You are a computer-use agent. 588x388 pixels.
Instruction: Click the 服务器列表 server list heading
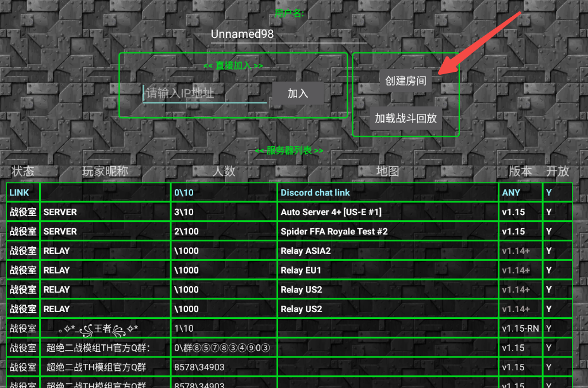click(x=289, y=151)
